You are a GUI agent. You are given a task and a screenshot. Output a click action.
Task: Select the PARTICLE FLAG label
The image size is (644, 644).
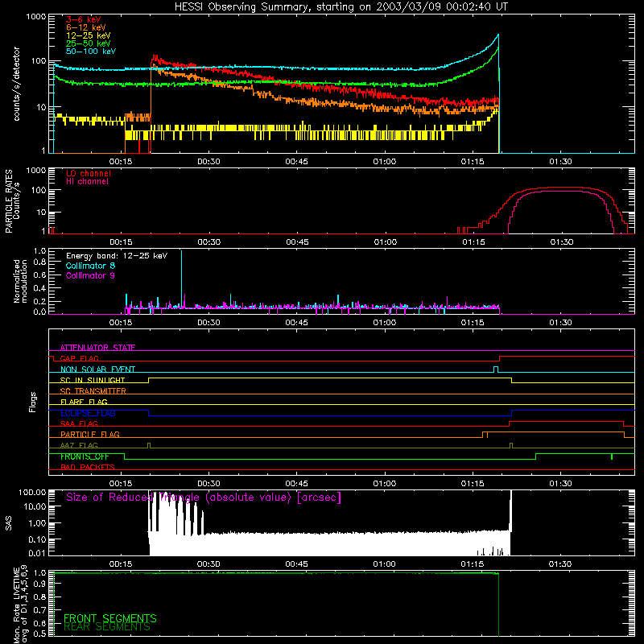(x=90, y=434)
